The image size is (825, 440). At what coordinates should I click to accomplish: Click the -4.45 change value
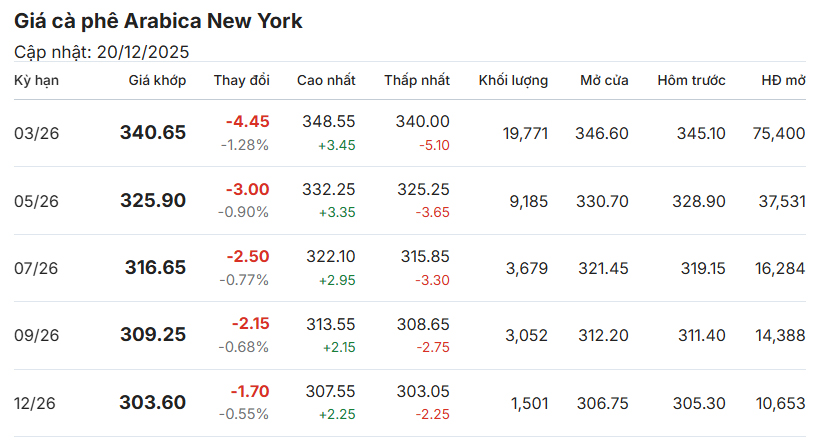247,121
